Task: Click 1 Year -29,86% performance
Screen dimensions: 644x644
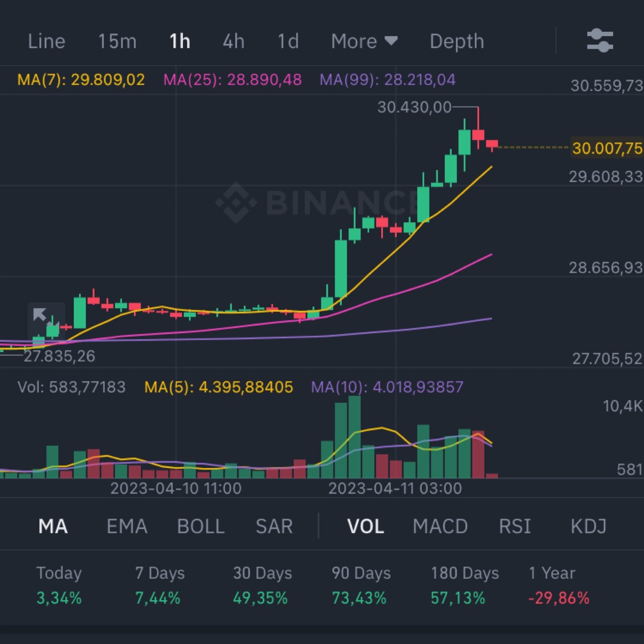Action: coord(559,585)
